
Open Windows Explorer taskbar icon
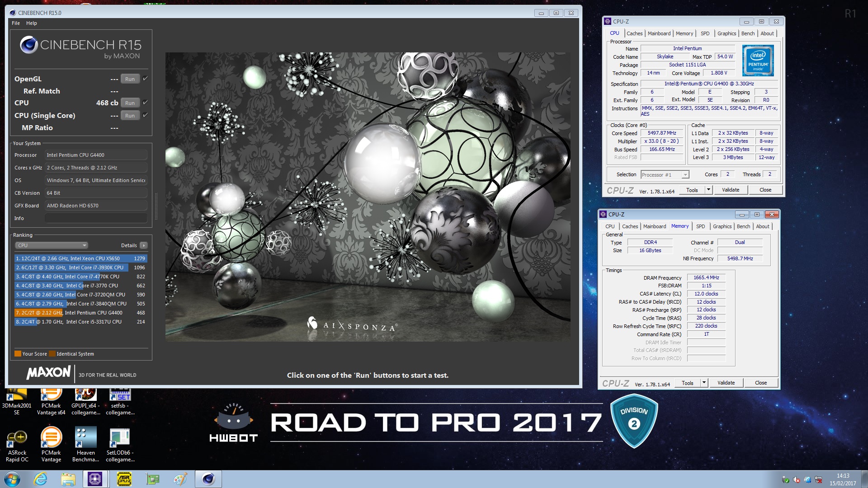click(x=68, y=479)
